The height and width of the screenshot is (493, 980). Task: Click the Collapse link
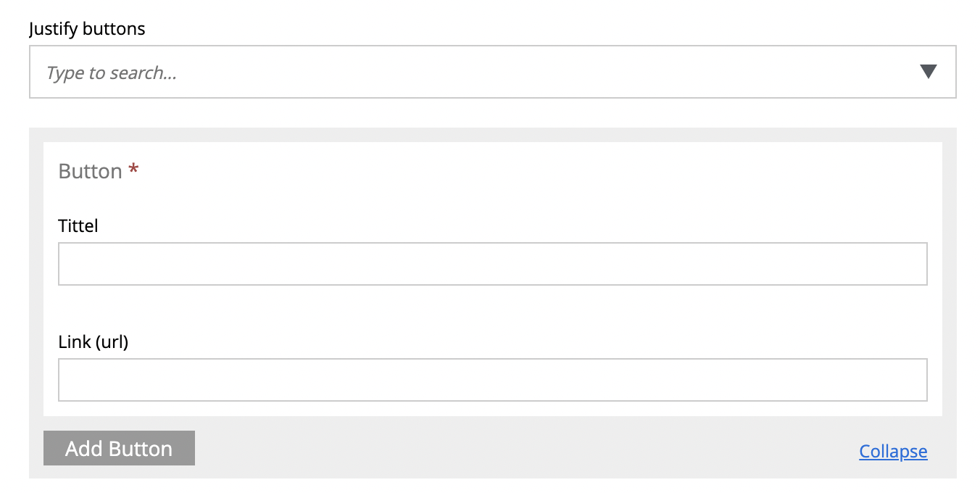pyautogui.click(x=893, y=452)
